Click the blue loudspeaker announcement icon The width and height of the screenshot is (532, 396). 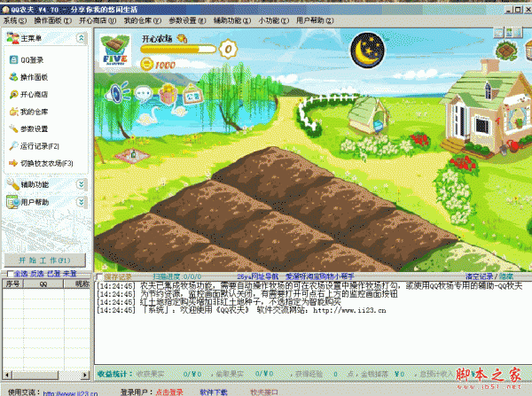[x=116, y=92]
